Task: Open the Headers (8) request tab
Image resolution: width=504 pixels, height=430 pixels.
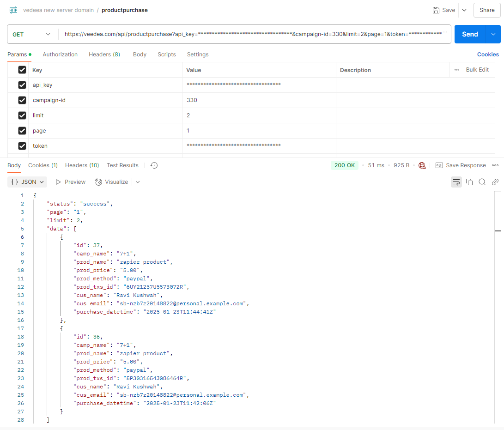Action: coord(104,55)
